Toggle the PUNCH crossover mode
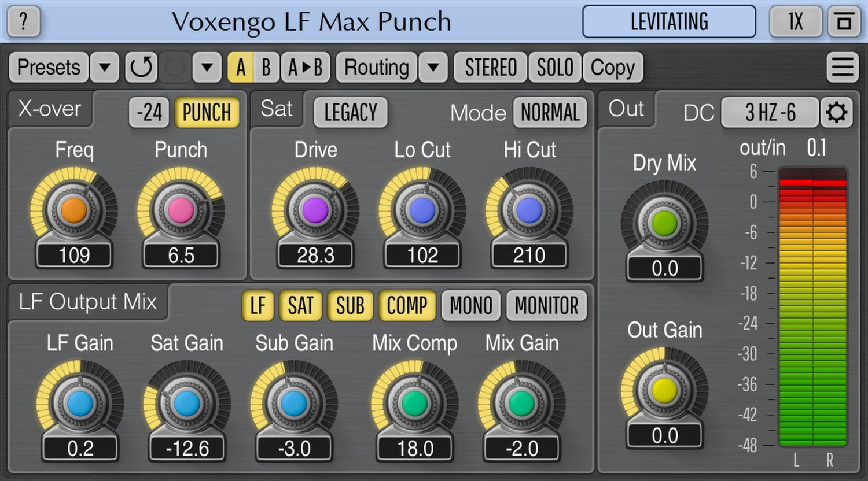This screenshot has width=868, height=481. [x=207, y=112]
